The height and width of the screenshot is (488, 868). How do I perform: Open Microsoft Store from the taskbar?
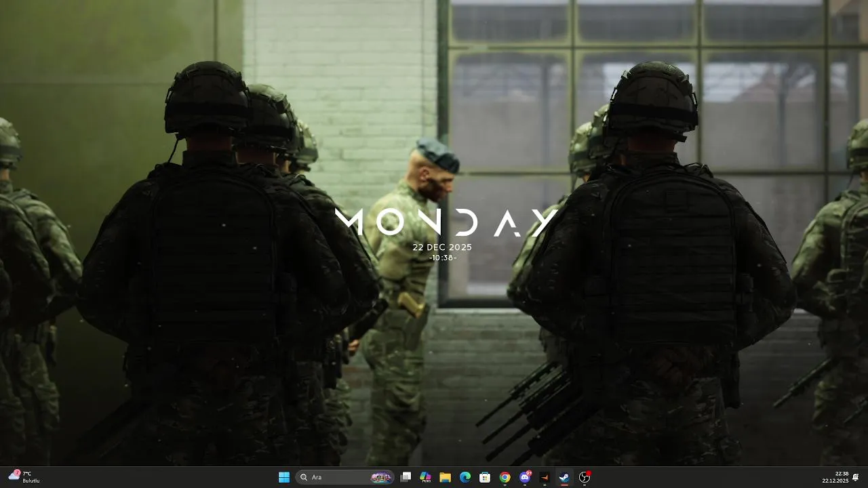(x=485, y=477)
